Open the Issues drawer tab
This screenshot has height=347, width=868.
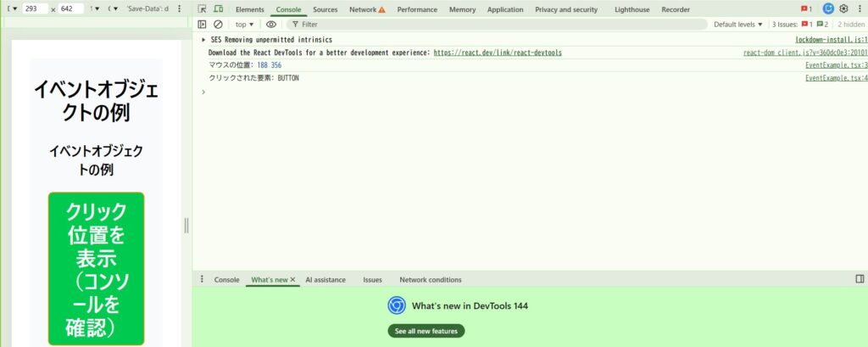click(x=373, y=280)
